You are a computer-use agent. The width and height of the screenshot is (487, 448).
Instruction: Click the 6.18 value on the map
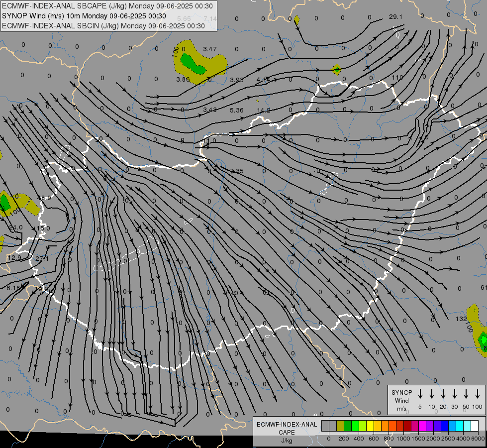pyautogui.click(x=13, y=288)
